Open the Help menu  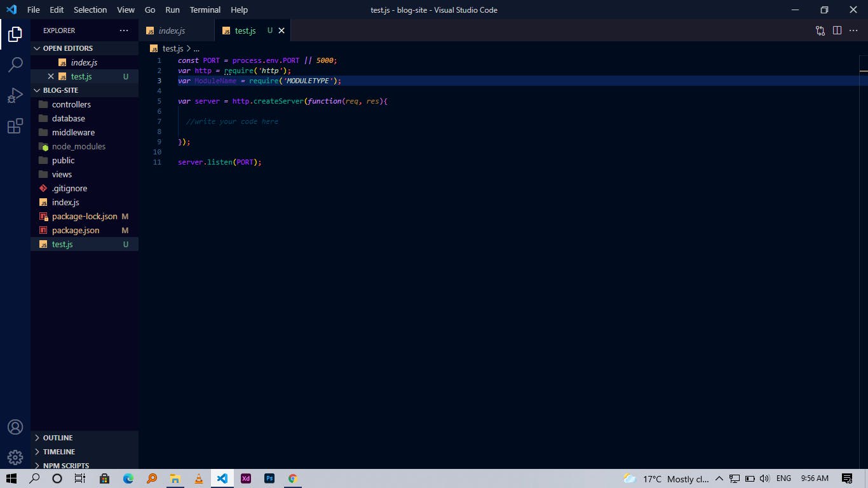point(240,10)
